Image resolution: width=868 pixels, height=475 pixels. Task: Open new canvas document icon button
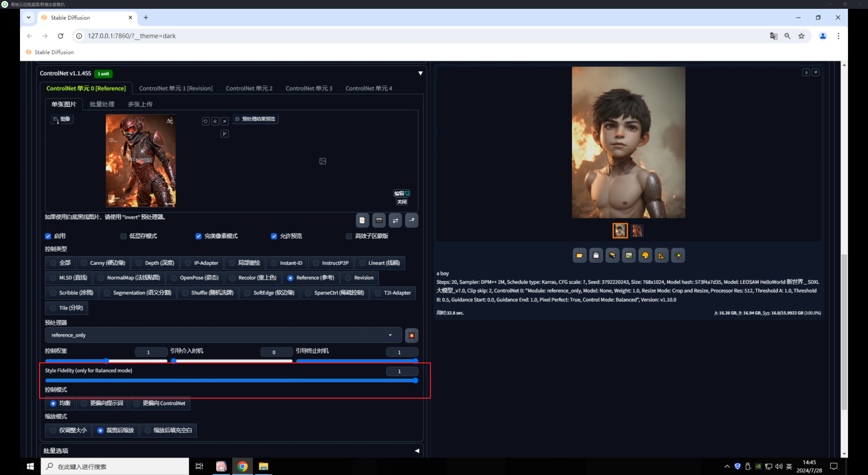(x=362, y=220)
